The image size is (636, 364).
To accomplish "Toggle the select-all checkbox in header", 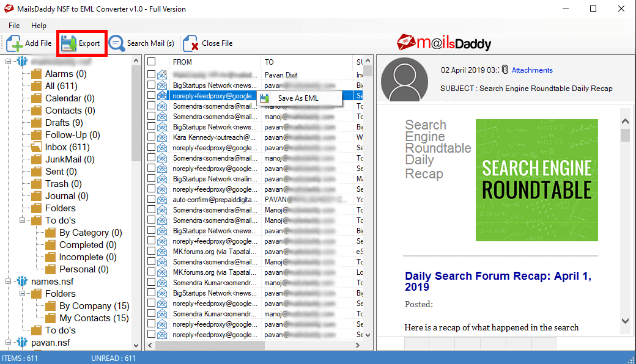I will click(152, 62).
